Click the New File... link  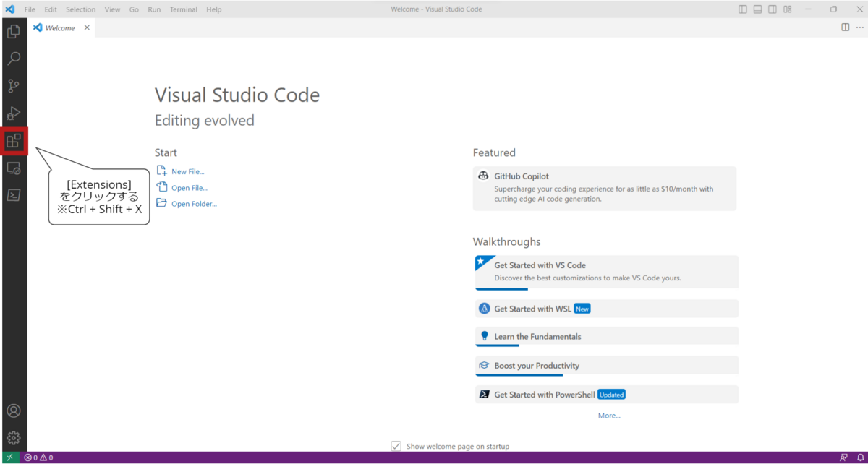tap(181, 171)
